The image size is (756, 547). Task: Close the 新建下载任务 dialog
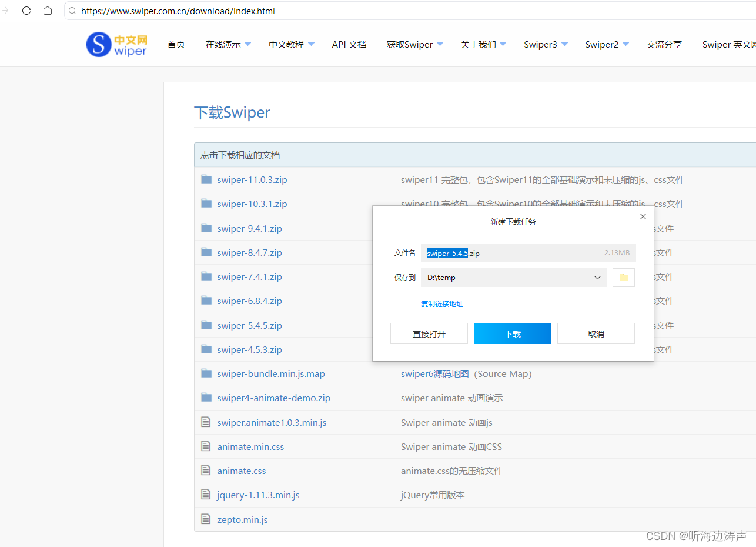tap(643, 216)
